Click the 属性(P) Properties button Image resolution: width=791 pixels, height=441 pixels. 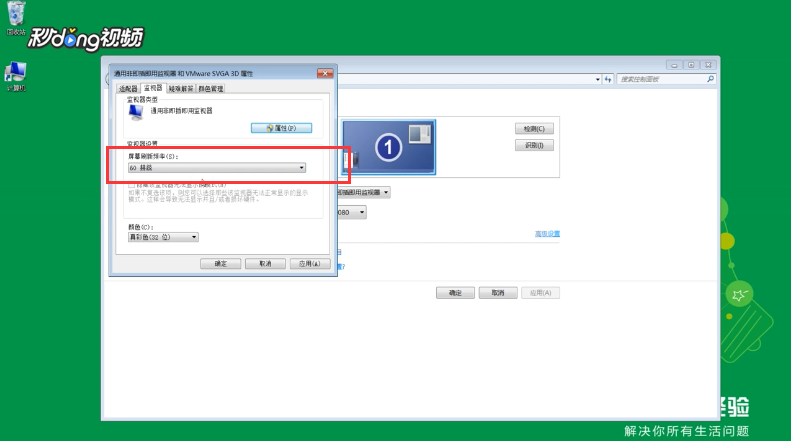[x=281, y=128]
